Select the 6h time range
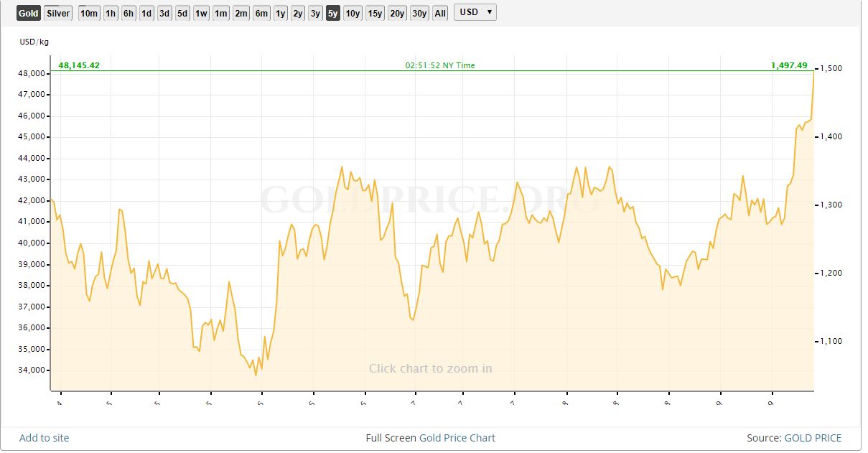This screenshot has height=453, width=868. pos(129,13)
